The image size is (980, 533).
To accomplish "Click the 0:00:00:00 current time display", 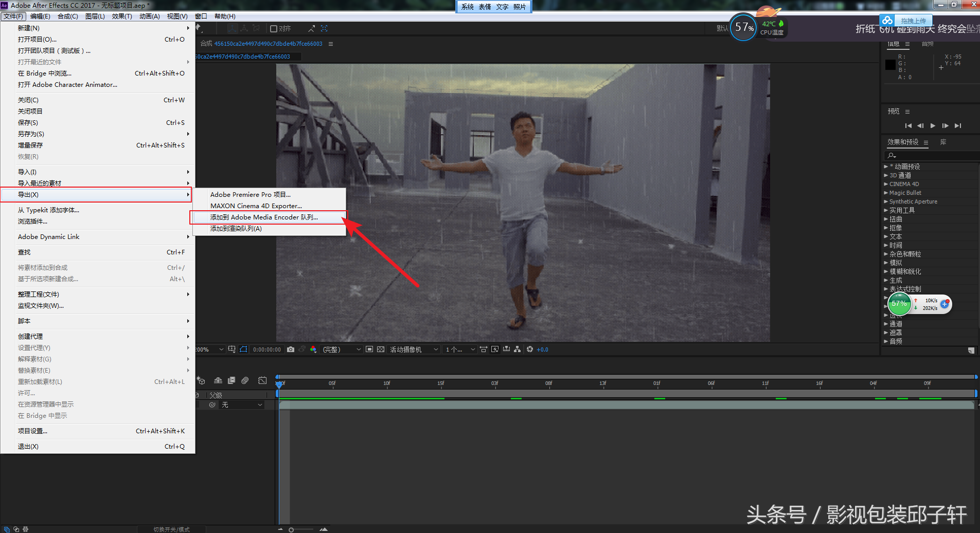I will click(x=267, y=350).
